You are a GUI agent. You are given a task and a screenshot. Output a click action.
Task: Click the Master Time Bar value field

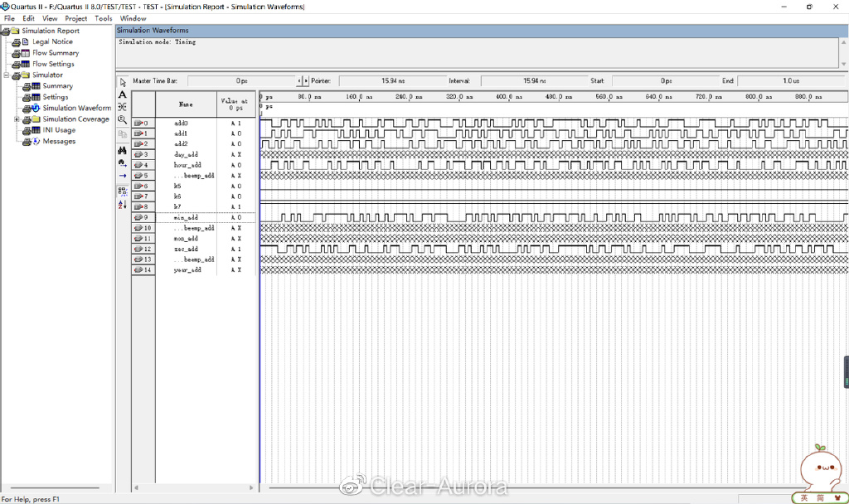click(x=241, y=80)
